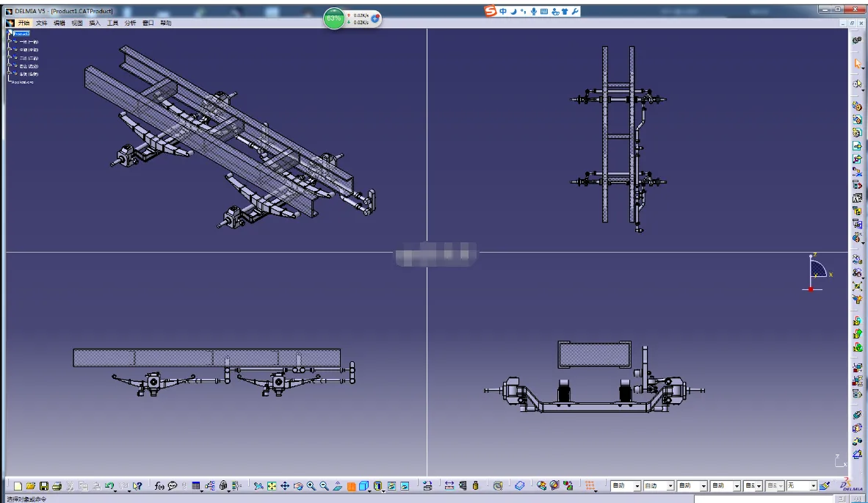
Task: Click the New document icon
Action: (18, 486)
